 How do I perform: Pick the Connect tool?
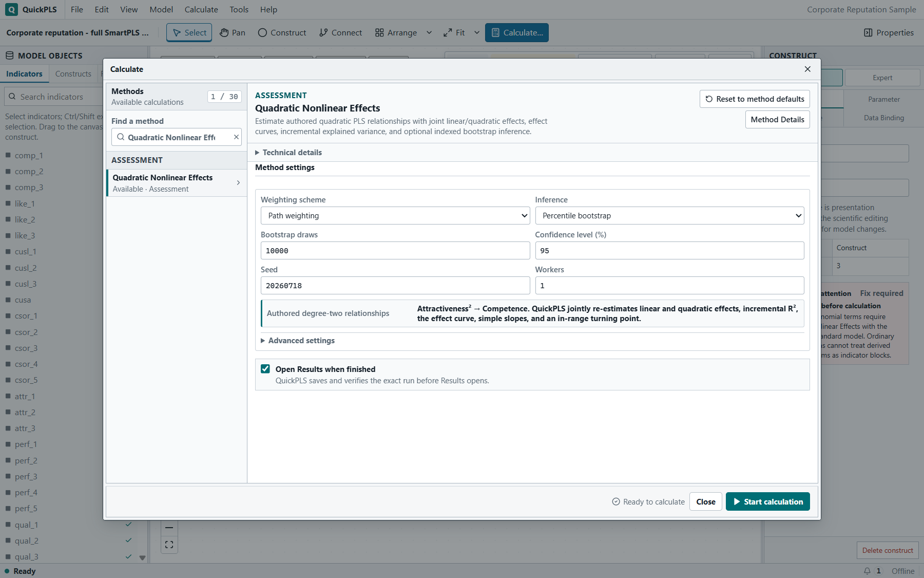click(340, 32)
